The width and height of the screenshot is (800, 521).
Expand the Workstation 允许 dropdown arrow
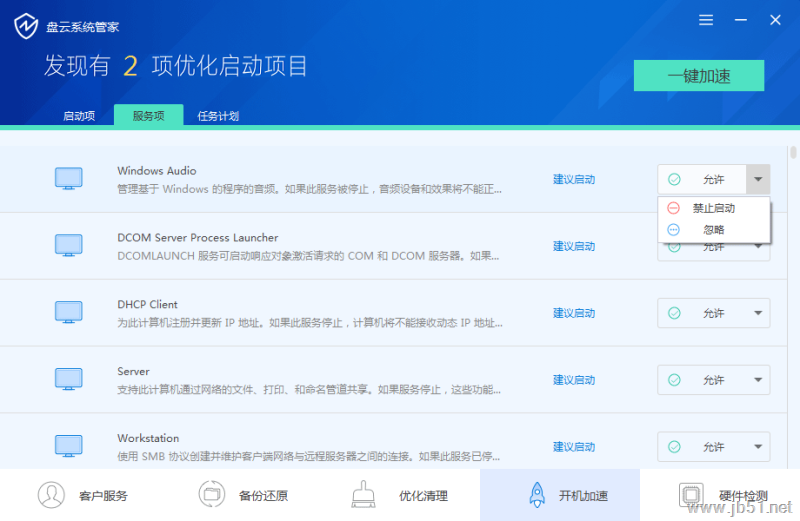tap(758, 446)
